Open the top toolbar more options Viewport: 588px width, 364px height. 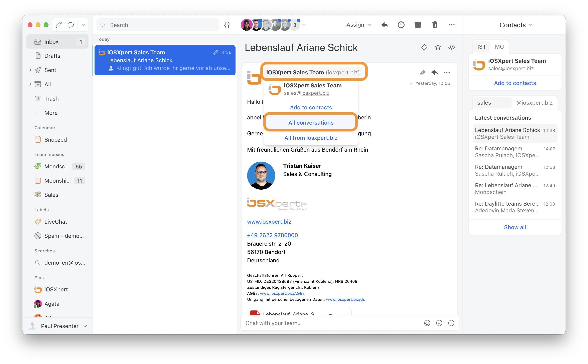451,25
